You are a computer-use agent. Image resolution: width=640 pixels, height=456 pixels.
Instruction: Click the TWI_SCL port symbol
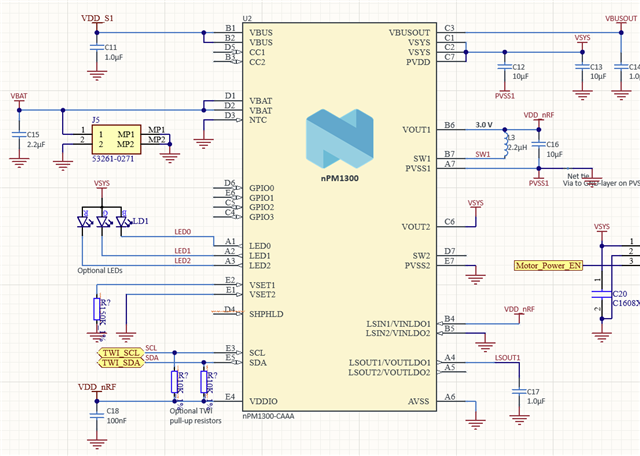(121, 353)
